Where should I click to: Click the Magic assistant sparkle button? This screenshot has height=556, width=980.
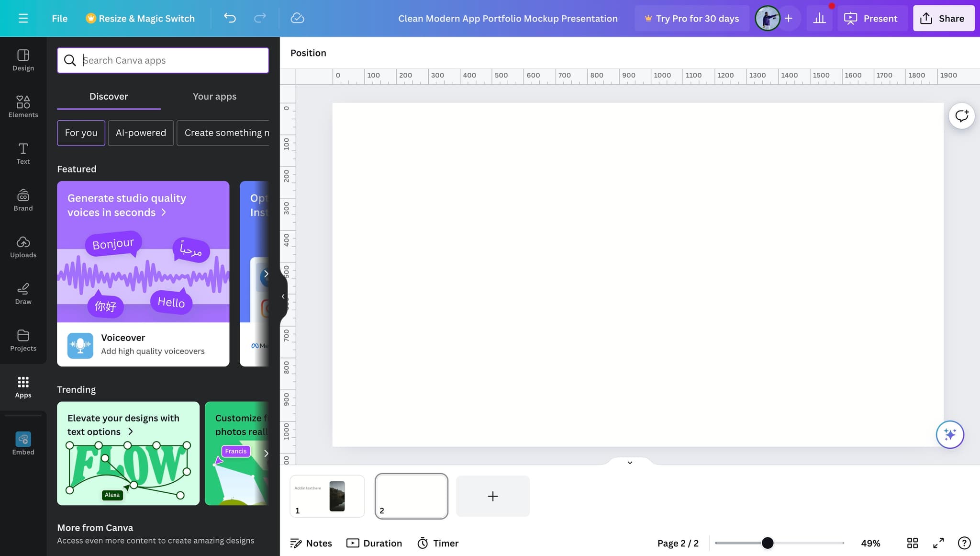pos(949,434)
